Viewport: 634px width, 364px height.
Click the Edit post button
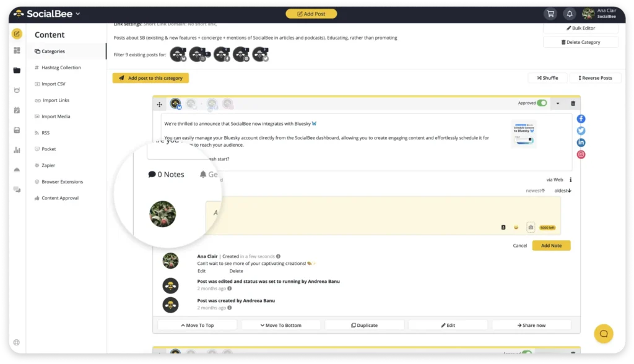pyautogui.click(x=448, y=325)
